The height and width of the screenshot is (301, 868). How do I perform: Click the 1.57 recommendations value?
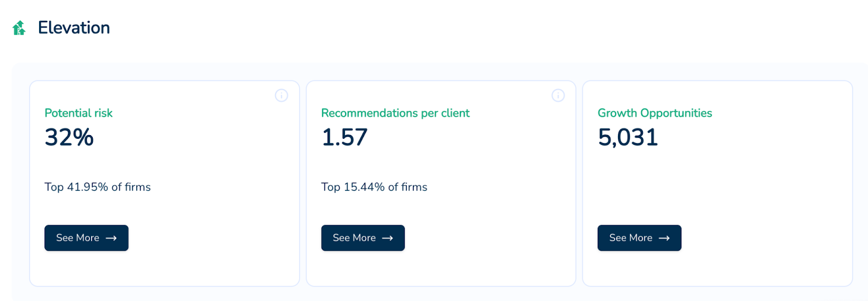pyautogui.click(x=344, y=137)
